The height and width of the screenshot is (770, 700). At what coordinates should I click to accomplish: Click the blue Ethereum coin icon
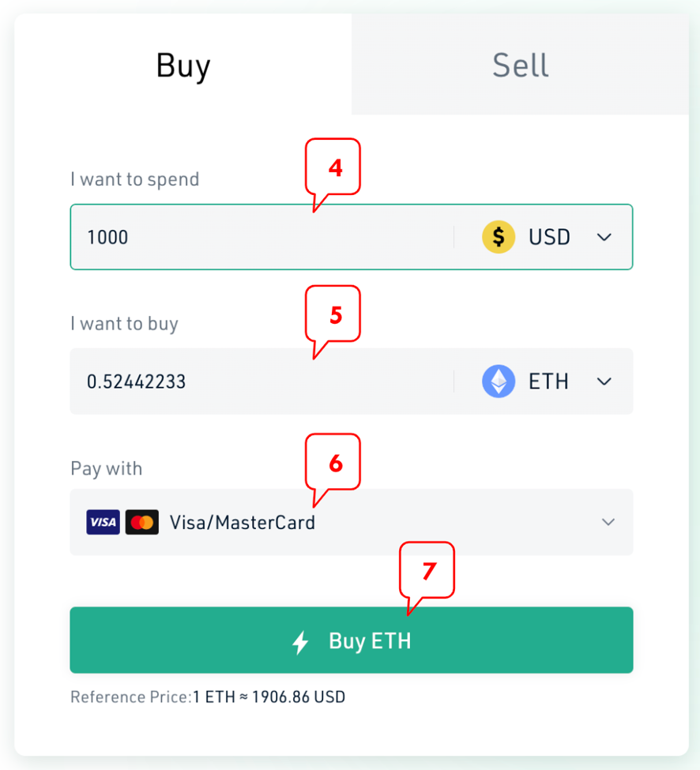pyautogui.click(x=498, y=381)
